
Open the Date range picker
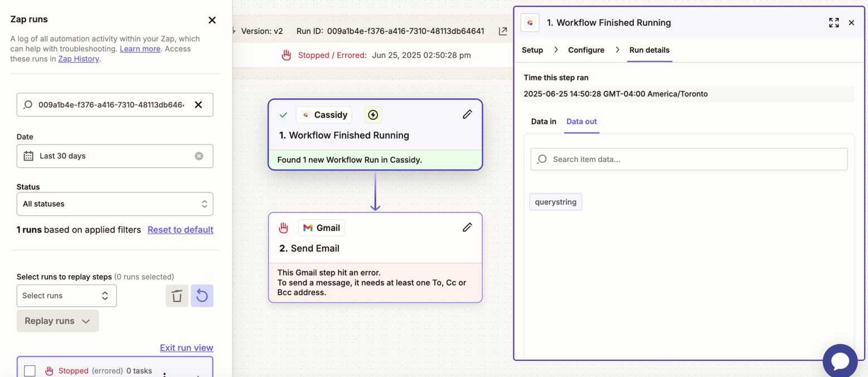click(x=115, y=156)
